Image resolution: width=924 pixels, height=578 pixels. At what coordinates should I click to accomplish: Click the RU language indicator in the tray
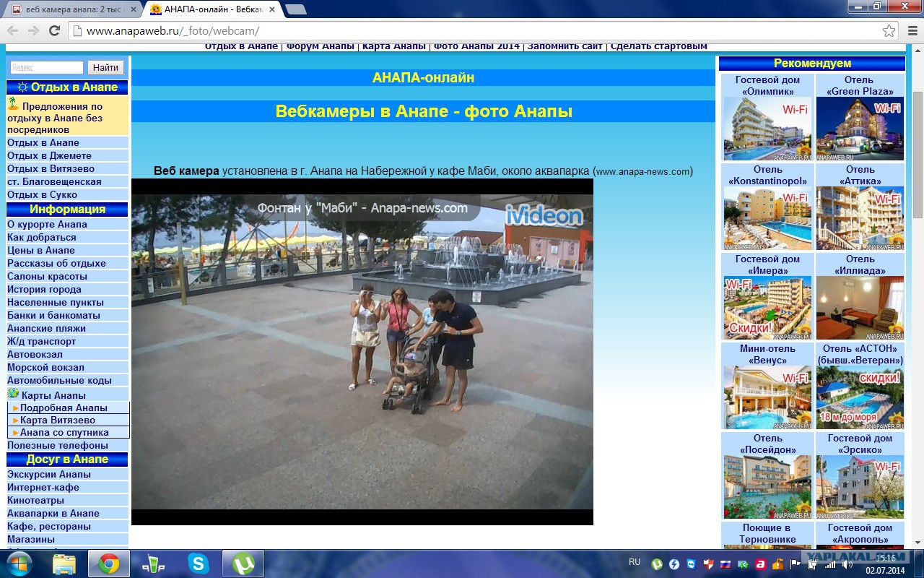(x=635, y=561)
